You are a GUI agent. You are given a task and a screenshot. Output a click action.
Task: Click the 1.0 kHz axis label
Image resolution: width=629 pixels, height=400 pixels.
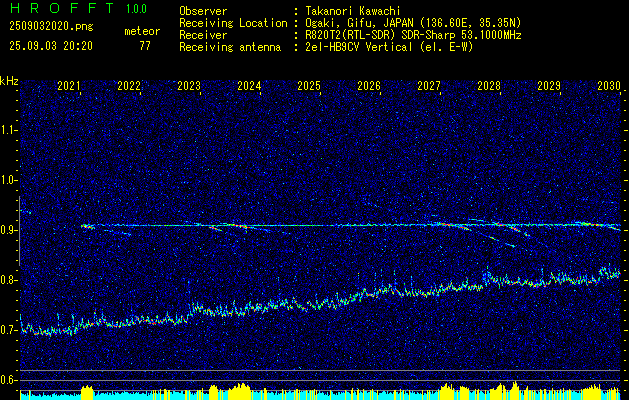[9, 180]
